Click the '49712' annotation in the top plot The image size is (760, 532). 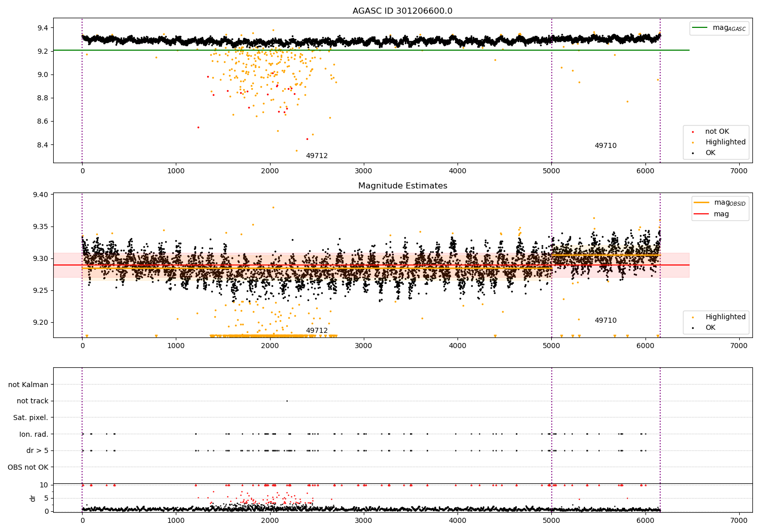click(317, 156)
